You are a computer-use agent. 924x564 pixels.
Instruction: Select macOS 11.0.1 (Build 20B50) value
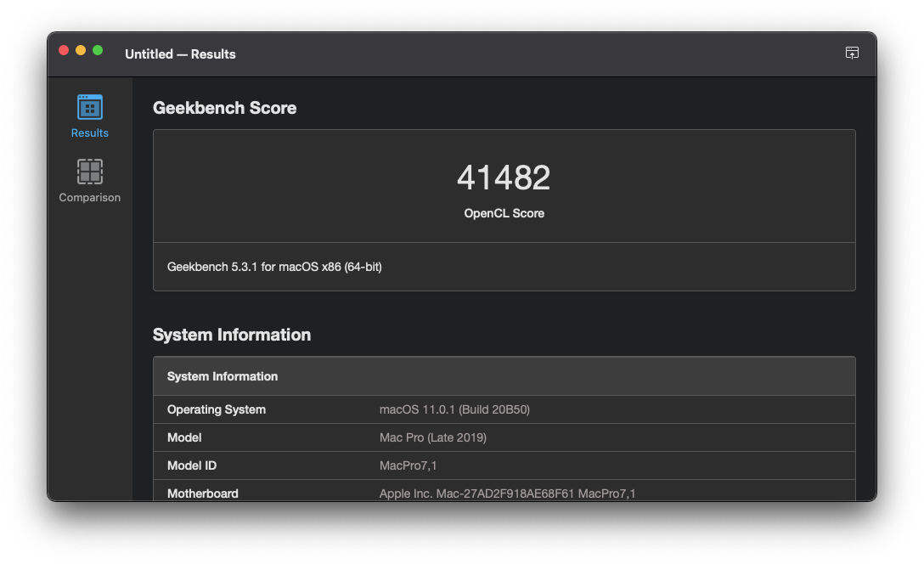click(x=454, y=409)
